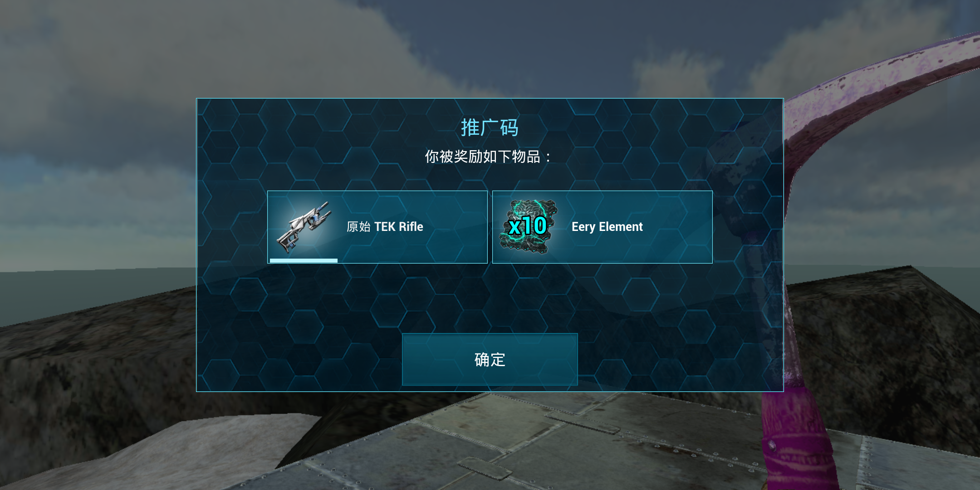Select the TEK Rifle reward card
The width and height of the screenshot is (980, 490).
377,227
